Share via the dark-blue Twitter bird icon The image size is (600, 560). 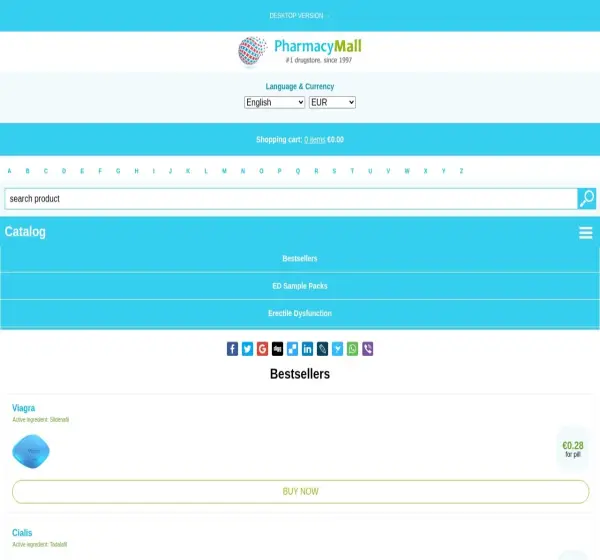coord(247,349)
